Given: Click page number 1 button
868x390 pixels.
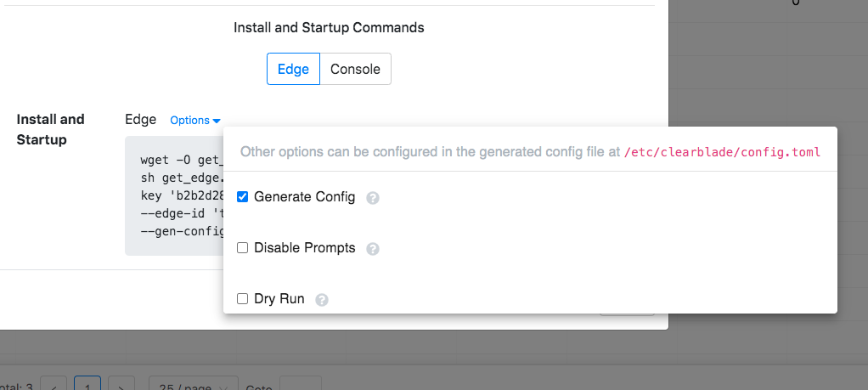Looking at the screenshot, I should click(87, 385).
